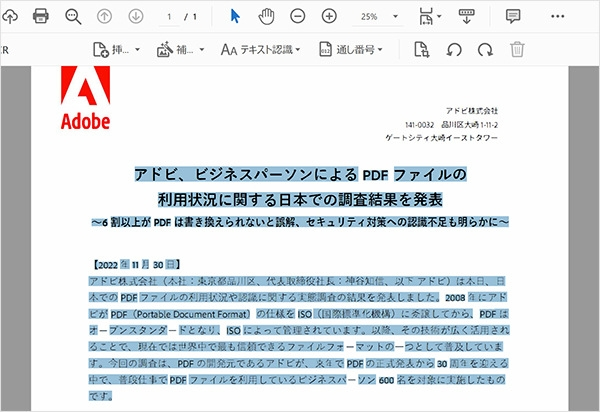The image size is (600, 412).
Task: Click the Bates numbering document icon
Action: [325, 50]
